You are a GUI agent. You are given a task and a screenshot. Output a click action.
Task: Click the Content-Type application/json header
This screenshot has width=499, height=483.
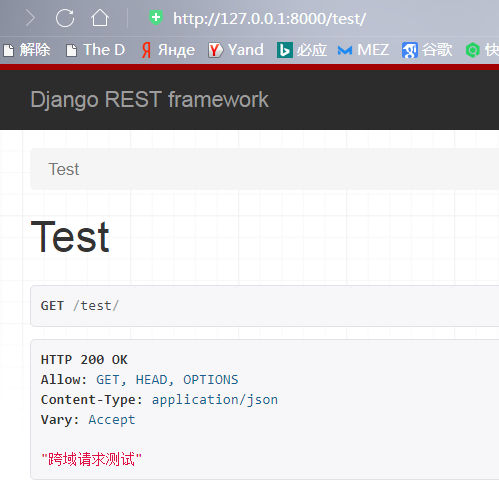coord(159,400)
